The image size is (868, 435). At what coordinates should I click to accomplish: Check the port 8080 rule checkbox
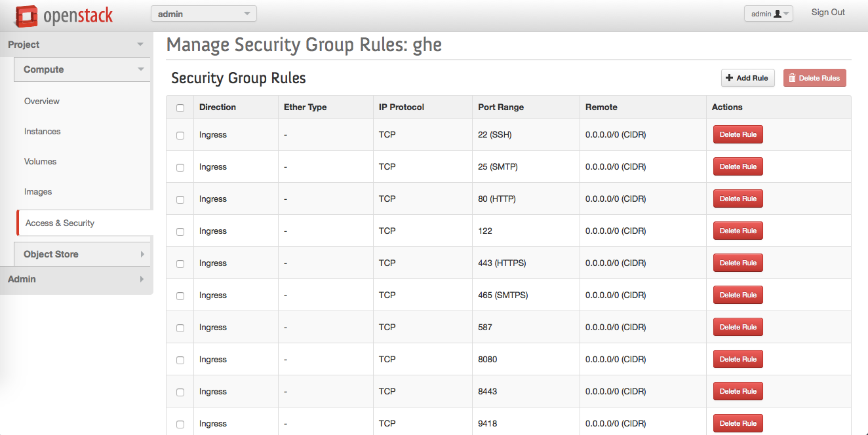180,360
